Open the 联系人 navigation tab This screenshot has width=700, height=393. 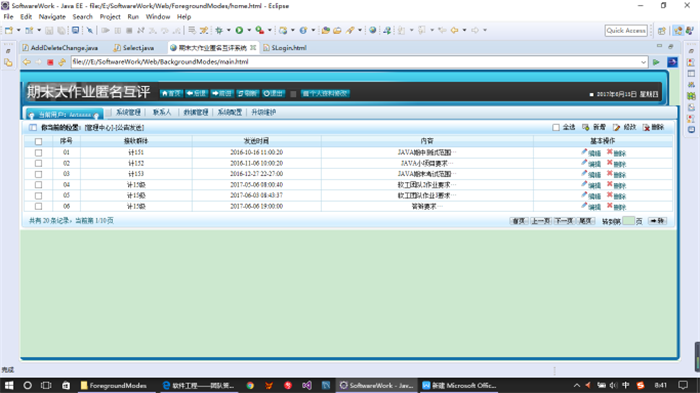(162, 112)
